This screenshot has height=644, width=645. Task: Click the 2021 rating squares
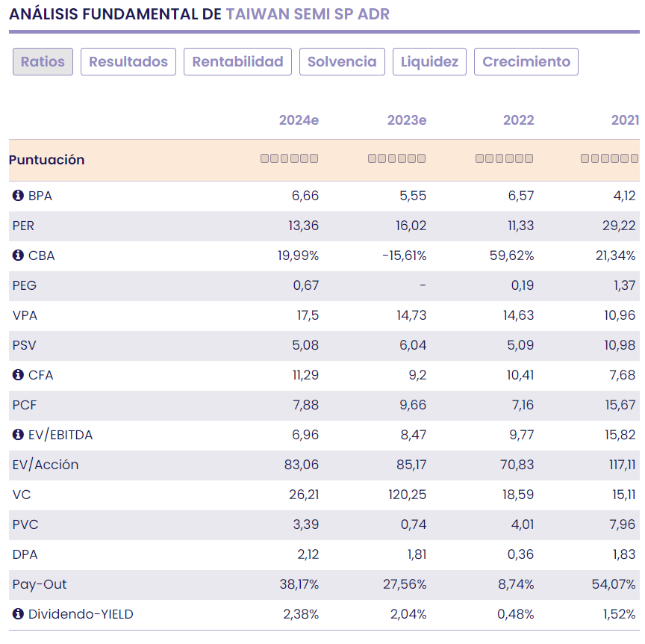[x=609, y=158]
